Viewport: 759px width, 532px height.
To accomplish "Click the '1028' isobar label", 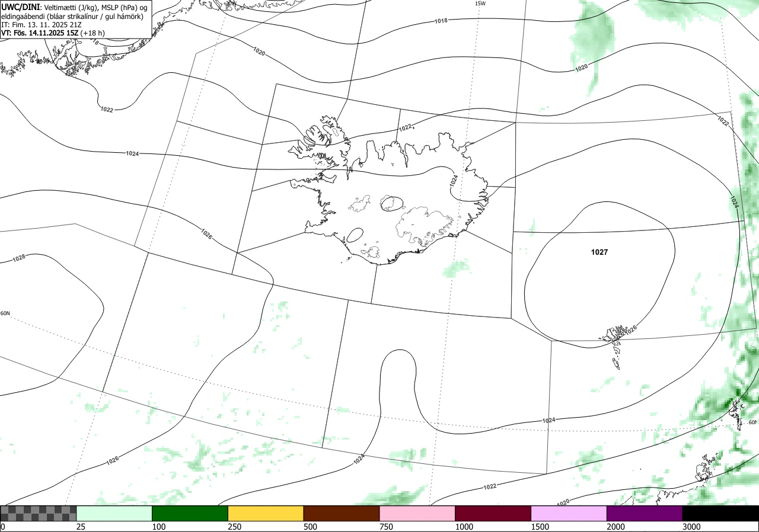I will coord(19,258).
